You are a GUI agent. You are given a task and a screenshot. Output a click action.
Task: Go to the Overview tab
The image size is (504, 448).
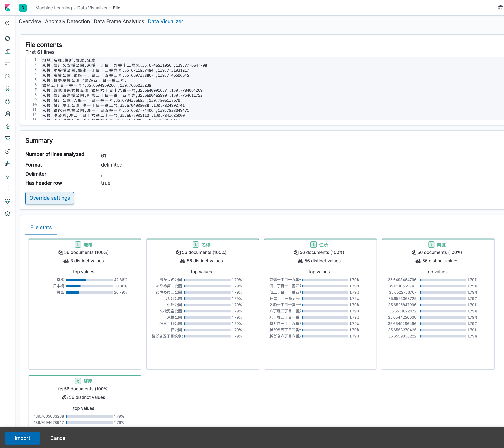pos(30,21)
